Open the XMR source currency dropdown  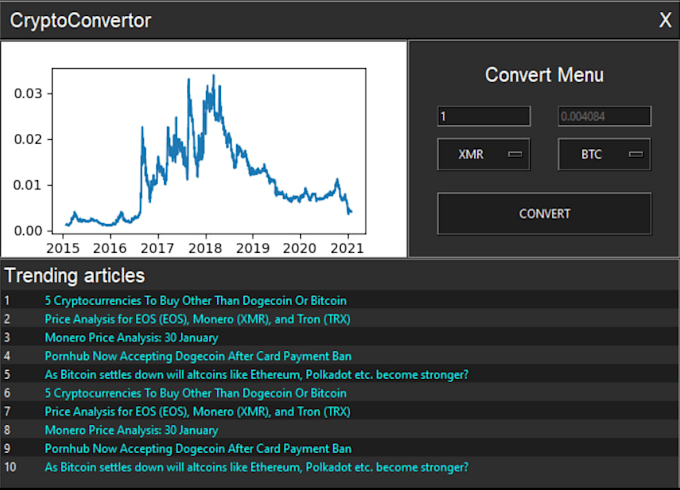pos(484,154)
